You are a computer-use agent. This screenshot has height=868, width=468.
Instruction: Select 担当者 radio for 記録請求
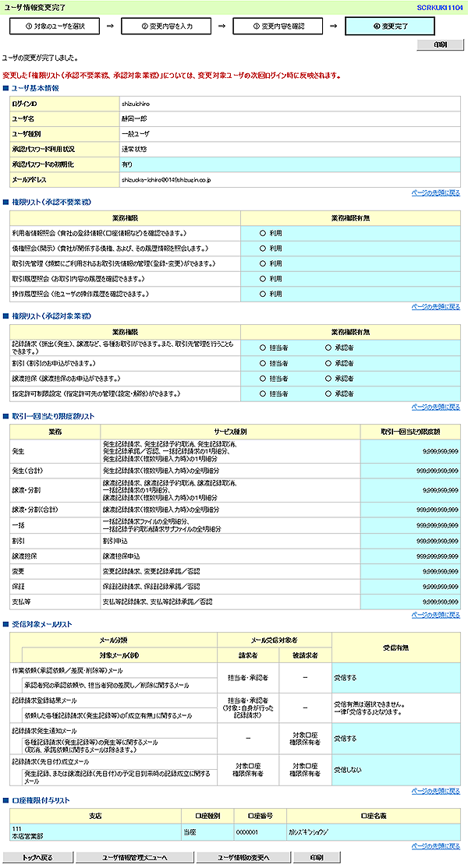[x=263, y=348]
